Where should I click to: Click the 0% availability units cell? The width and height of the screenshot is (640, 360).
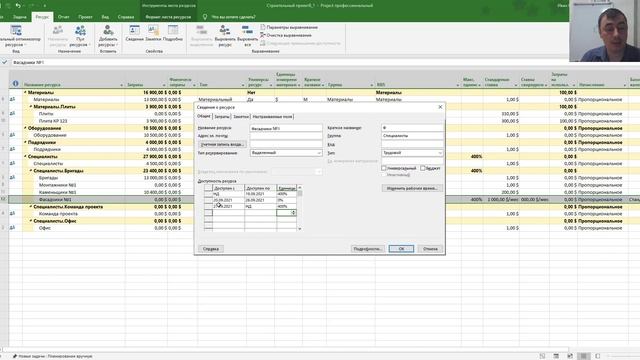pyautogui.click(x=287, y=200)
